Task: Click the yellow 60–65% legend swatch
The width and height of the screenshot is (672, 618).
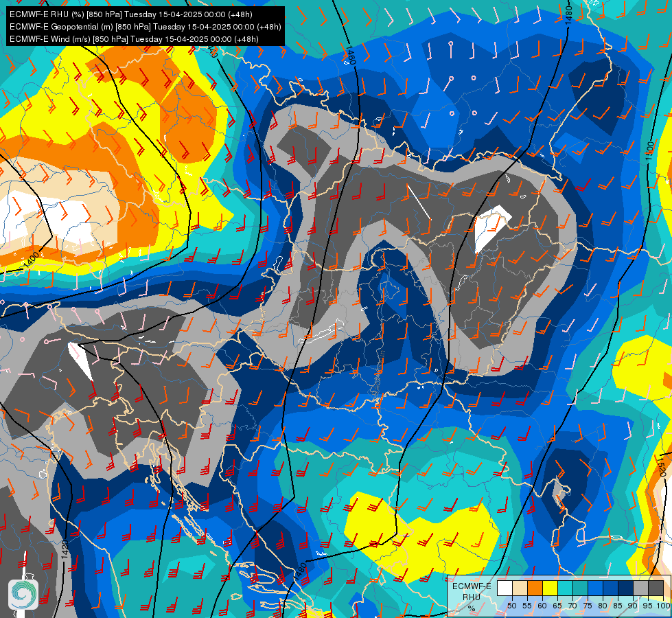Action: [x=551, y=588]
